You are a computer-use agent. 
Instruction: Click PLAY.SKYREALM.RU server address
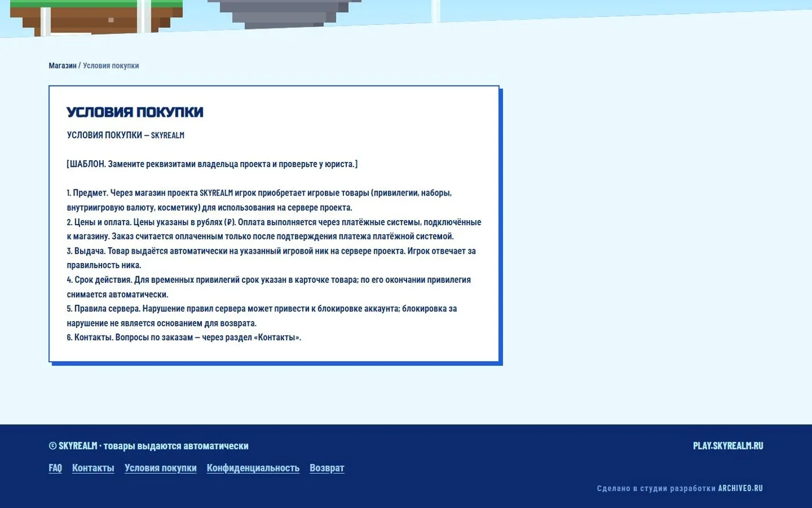click(728, 446)
